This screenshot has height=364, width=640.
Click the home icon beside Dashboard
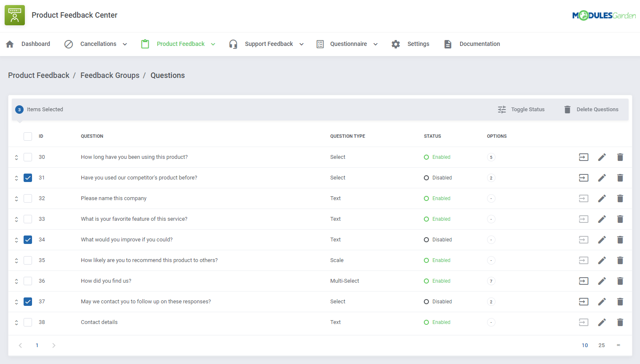[9, 44]
